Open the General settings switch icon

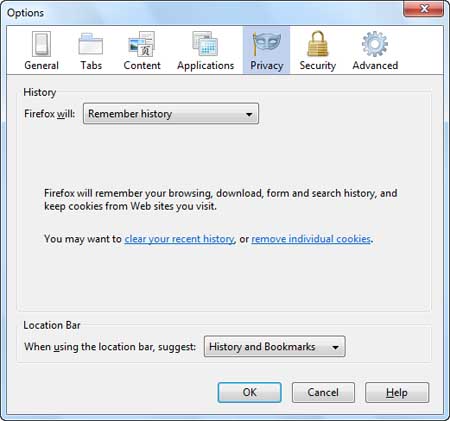[x=41, y=44]
